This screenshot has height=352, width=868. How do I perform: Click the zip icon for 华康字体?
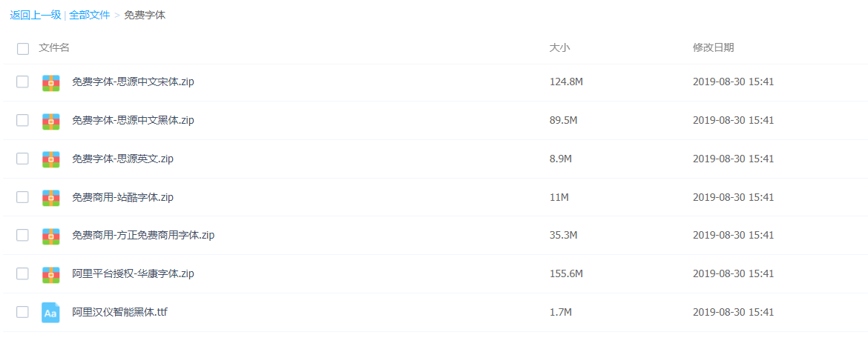51,274
